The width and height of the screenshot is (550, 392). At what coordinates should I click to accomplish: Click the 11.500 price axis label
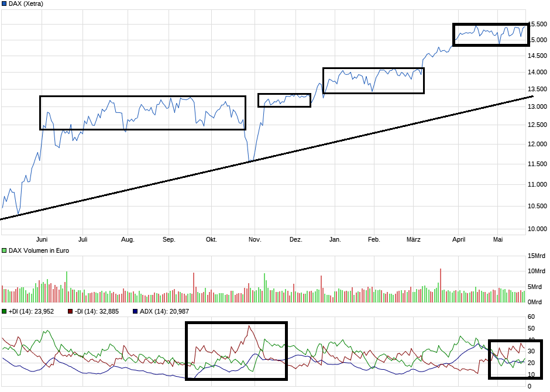click(537, 164)
